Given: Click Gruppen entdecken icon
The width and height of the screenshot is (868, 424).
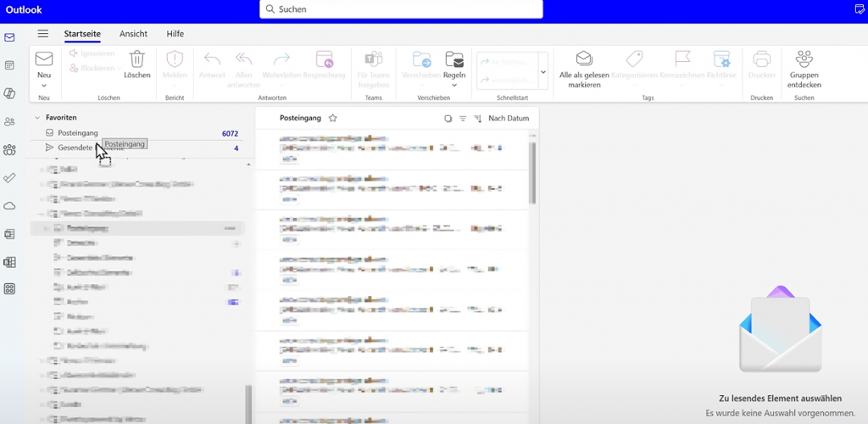Looking at the screenshot, I should point(805,59).
